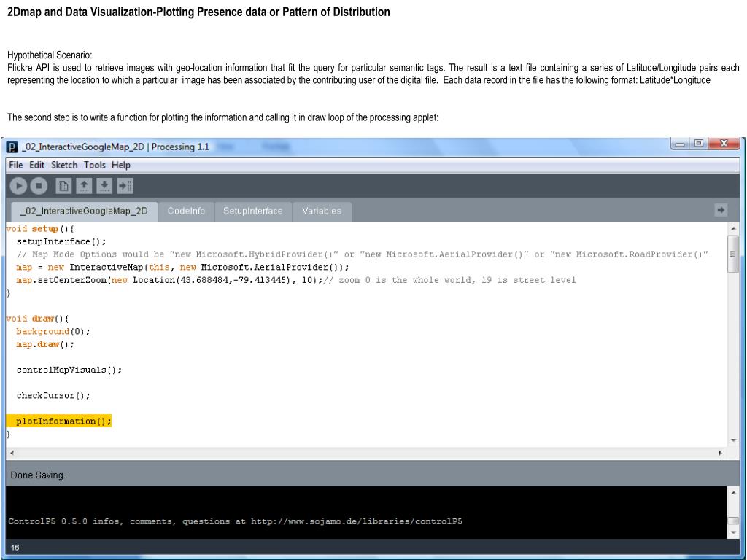Click the void draw(){ line
Image resolution: width=747 pixels, height=560 pixels.
click(38, 319)
